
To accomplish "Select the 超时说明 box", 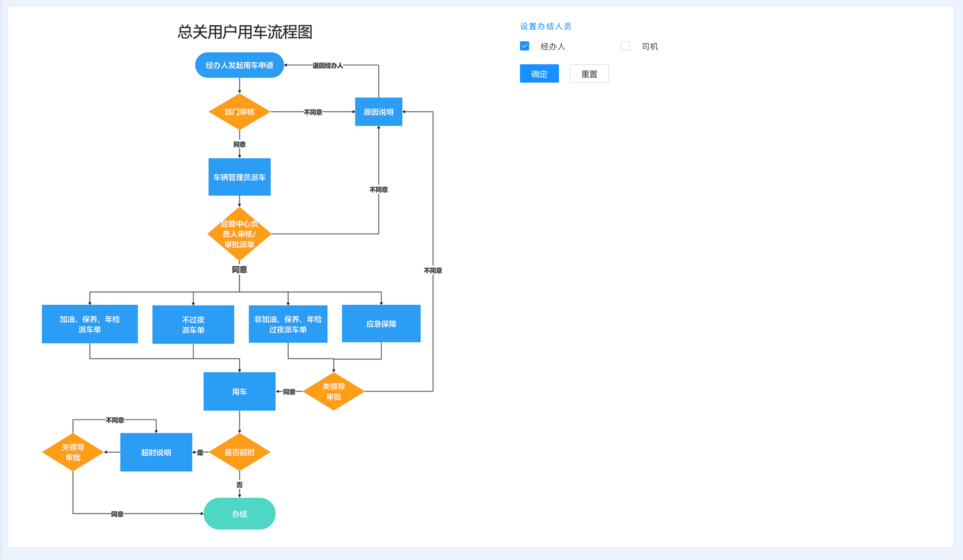I will click(156, 452).
